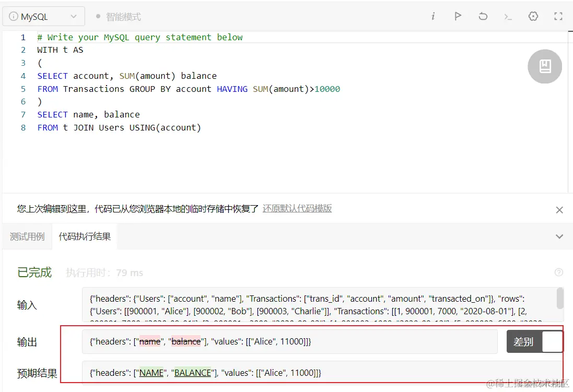
Task: Click the comment '# Write your MySQL query statement below'
Action: pyautogui.click(x=140, y=37)
